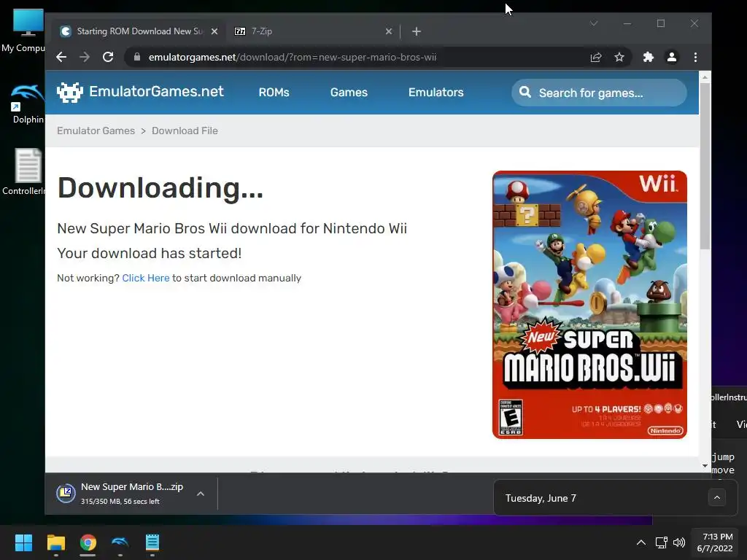Image resolution: width=747 pixels, height=560 pixels.
Task: Click the page vertical scrollbar thumb
Action: coord(705,166)
